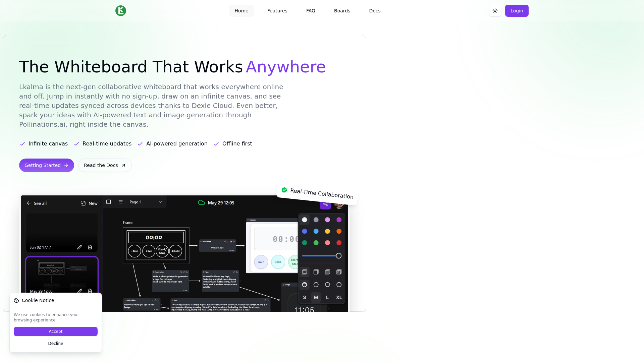Select the solid-fill style icon

click(328, 272)
